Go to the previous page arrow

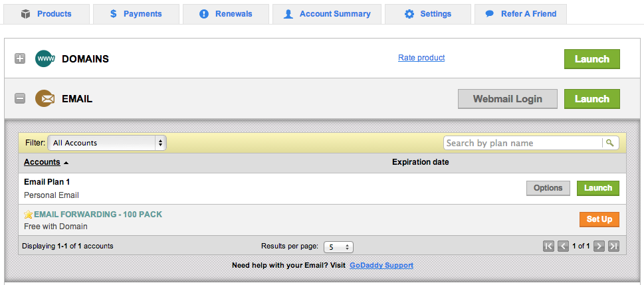click(563, 246)
